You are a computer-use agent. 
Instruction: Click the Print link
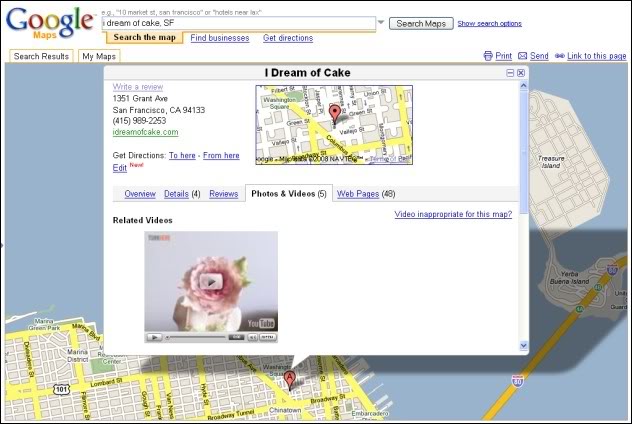click(503, 56)
